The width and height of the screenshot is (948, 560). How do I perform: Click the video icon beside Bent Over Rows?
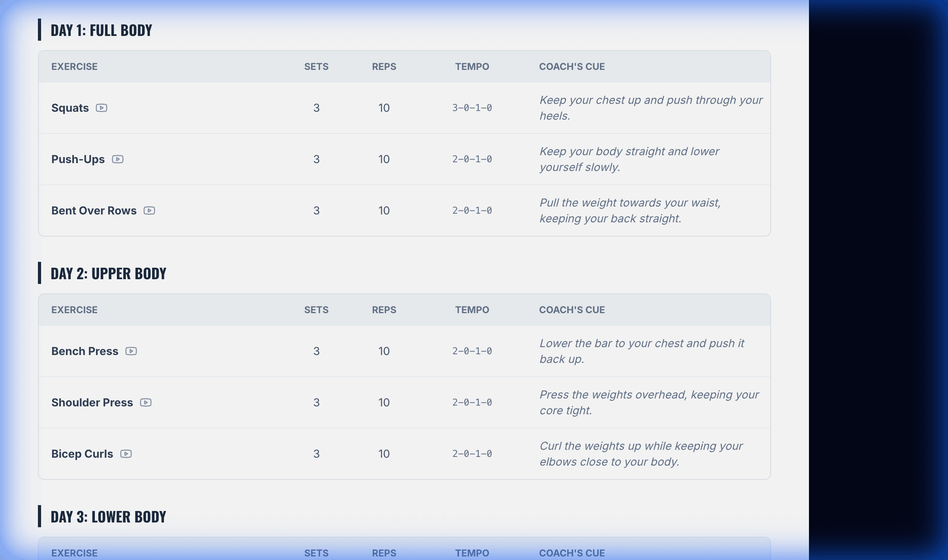[x=149, y=210]
